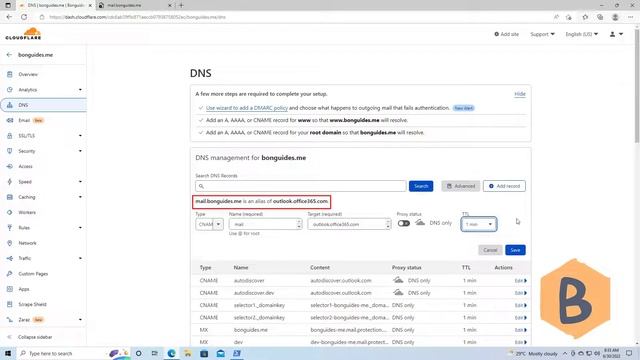Open Analytics in the sidebar
Image resolution: width=640 pixels, height=360 pixels.
27,90
